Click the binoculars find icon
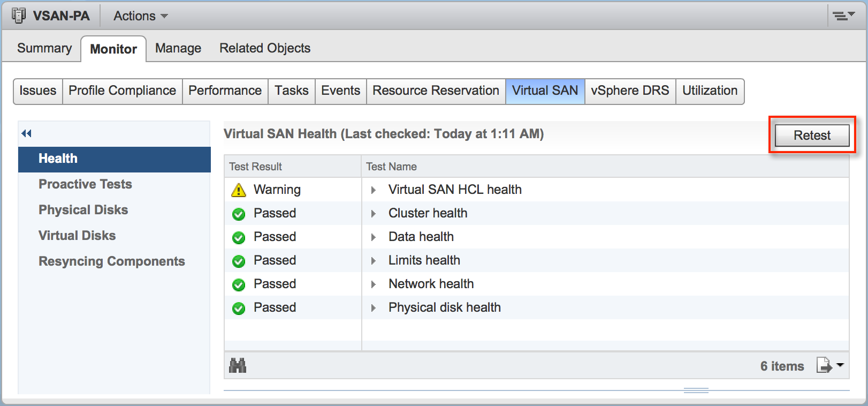Screen dimensions: 868x406 click(x=238, y=366)
